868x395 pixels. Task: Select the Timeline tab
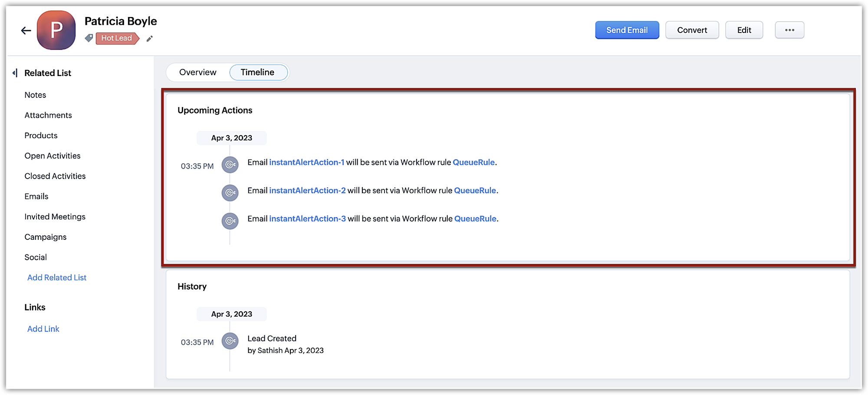[258, 72]
